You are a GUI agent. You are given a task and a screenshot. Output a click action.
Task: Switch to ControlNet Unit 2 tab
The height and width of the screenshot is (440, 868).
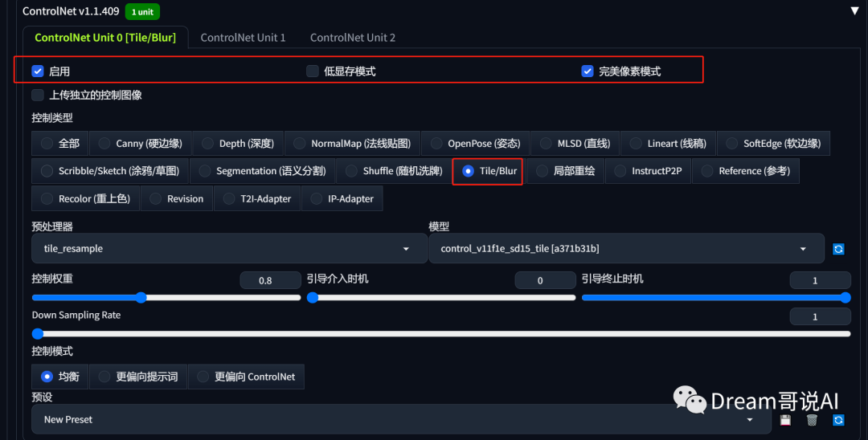[x=353, y=38]
